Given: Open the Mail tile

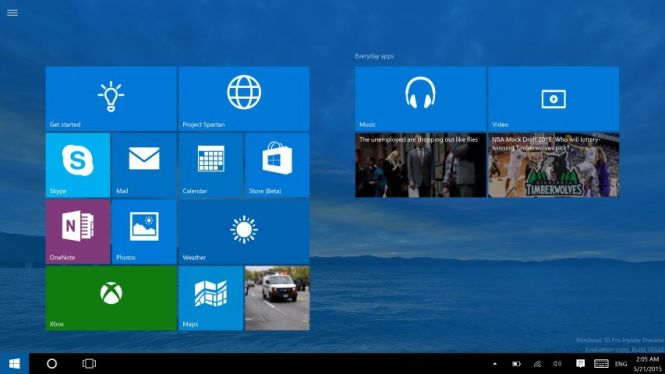Looking at the screenshot, I should [x=144, y=165].
